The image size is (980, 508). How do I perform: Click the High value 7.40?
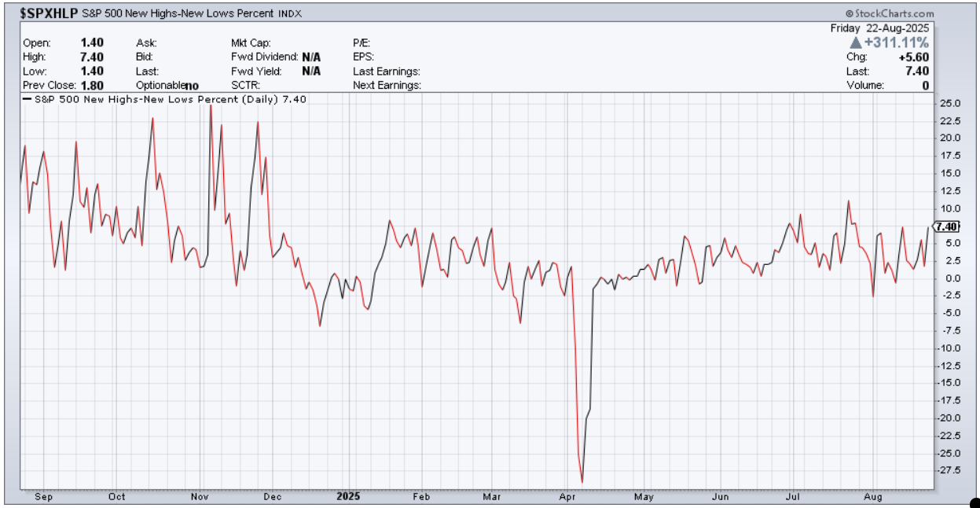(91, 57)
